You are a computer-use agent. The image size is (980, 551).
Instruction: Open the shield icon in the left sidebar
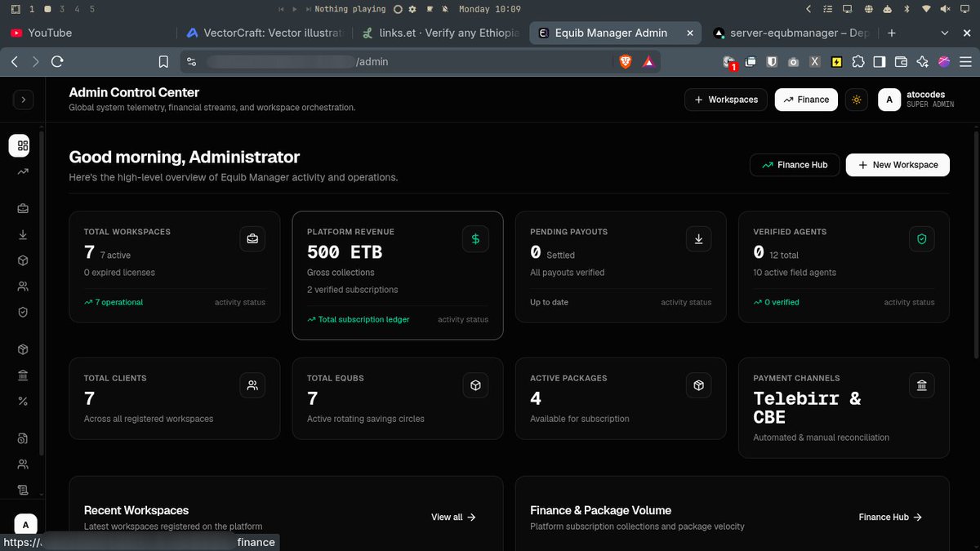click(23, 312)
